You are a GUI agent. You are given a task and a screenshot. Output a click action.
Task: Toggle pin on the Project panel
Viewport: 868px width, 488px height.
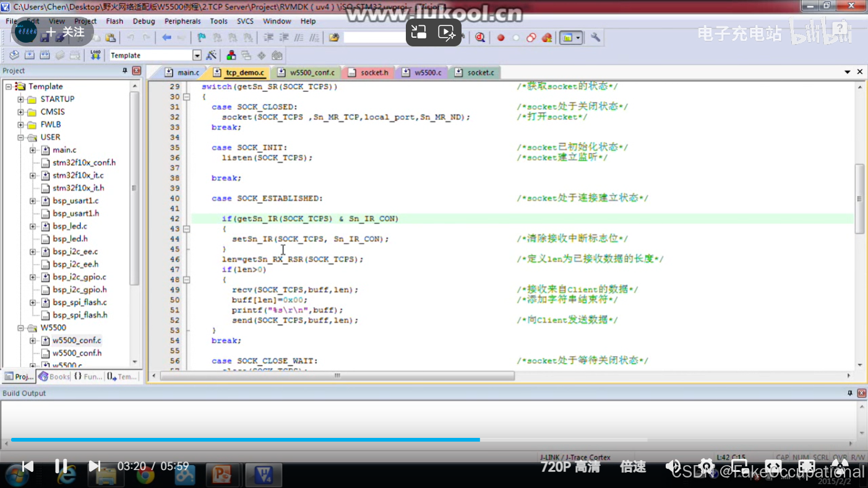[x=125, y=71]
